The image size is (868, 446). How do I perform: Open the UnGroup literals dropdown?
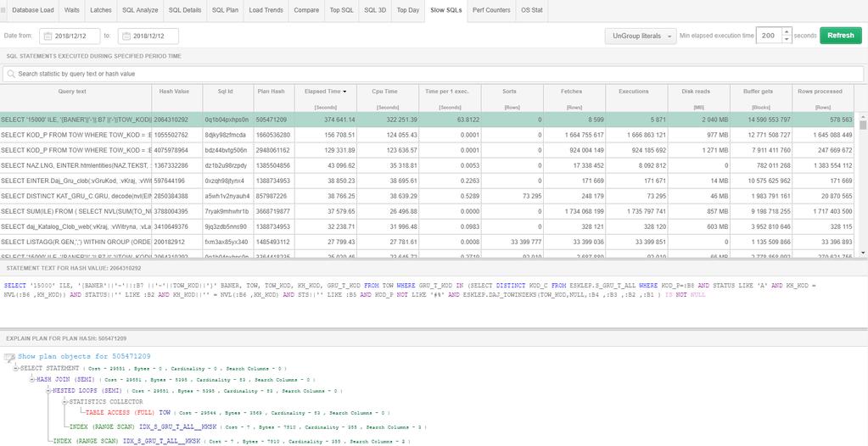point(641,36)
